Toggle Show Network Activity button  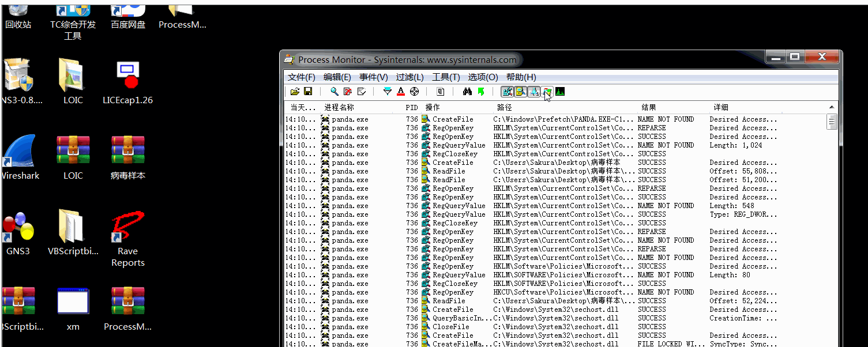[533, 92]
